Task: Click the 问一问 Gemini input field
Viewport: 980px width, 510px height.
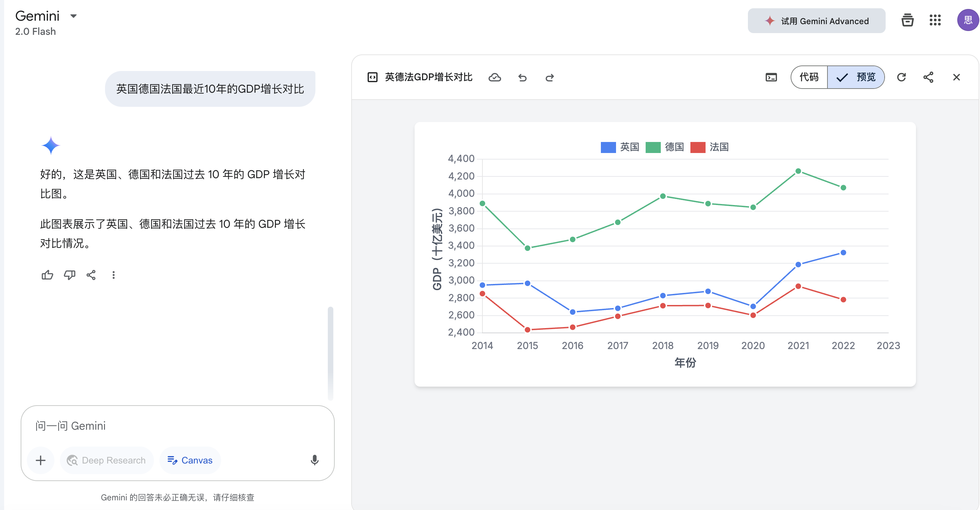Action: click(177, 426)
